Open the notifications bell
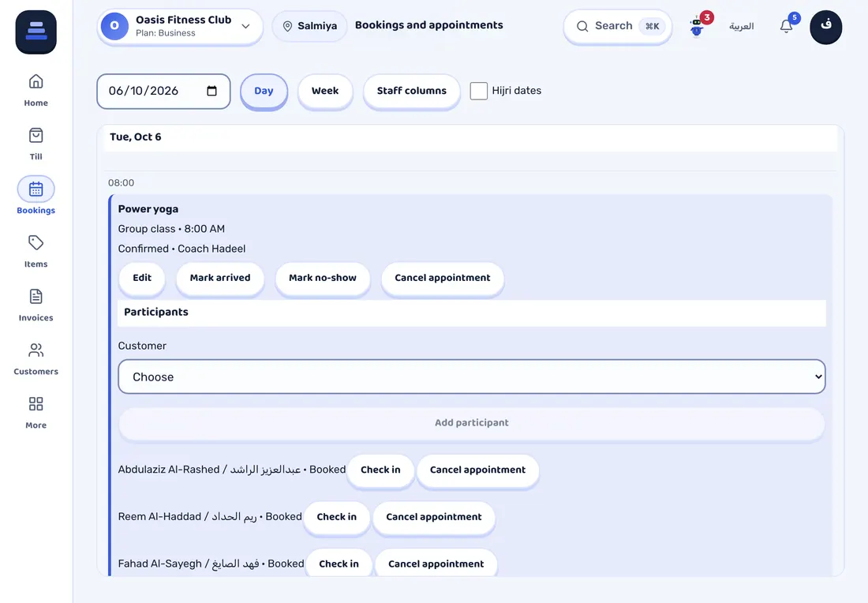The width and height of the screenshot is (868, 603). pos(786,26)
